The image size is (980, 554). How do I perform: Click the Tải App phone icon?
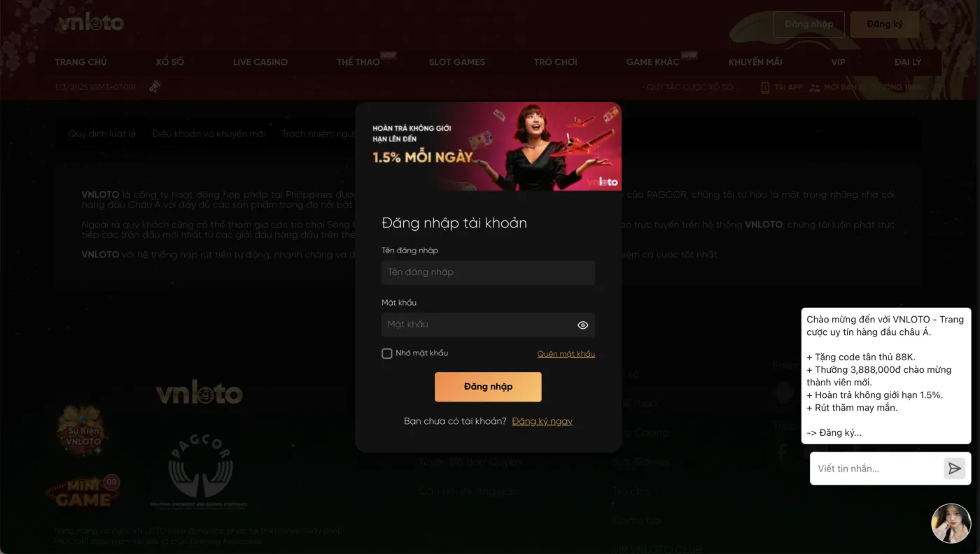765,87
